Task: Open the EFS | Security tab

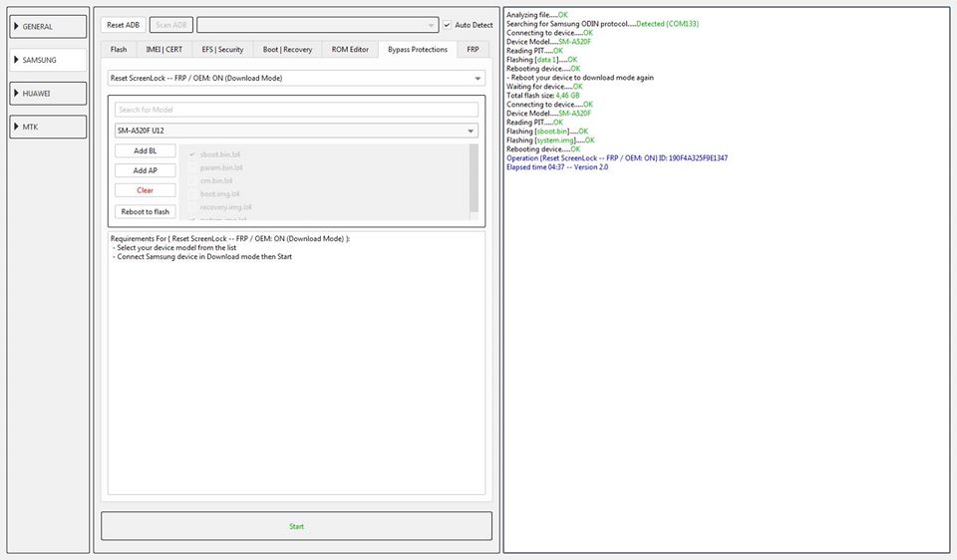Action: (222, 50)
